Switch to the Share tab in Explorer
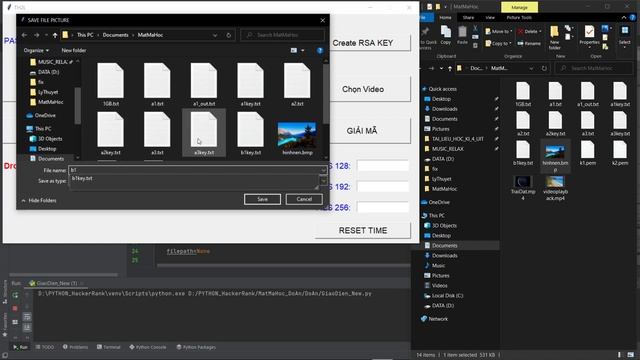The height and width of the screenshot is (360, 640). coord(468,18)
